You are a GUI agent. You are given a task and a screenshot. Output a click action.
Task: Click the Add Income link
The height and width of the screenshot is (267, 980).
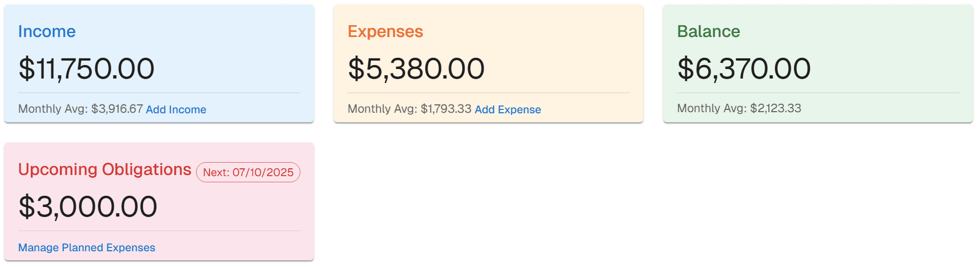click(x=176, y=109)
